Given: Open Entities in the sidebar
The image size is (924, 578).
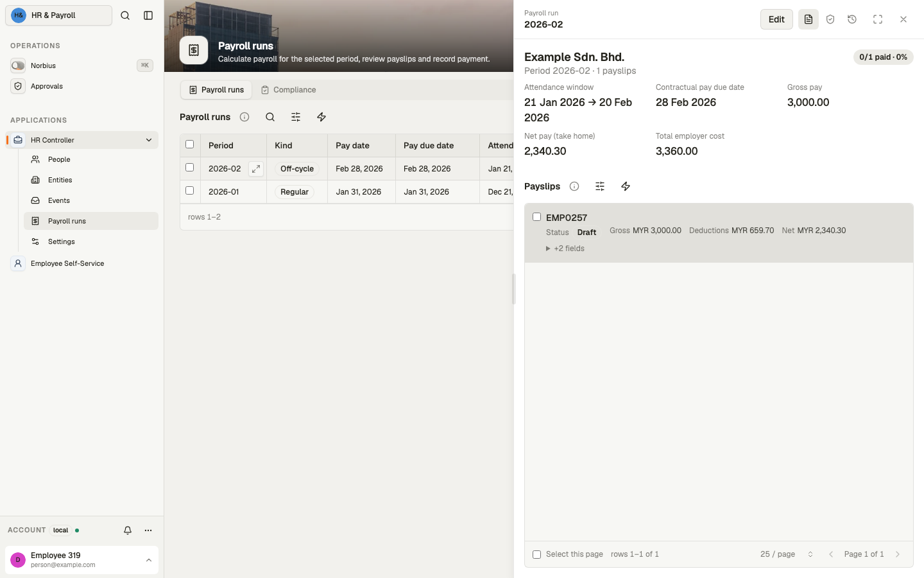Looking at the screenshot, I should point(91,180).
